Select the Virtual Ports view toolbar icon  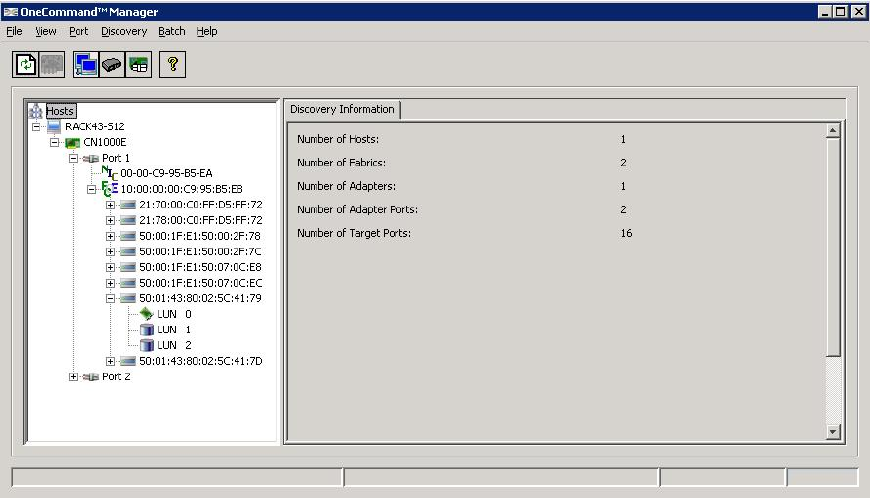tap(139, 65)
